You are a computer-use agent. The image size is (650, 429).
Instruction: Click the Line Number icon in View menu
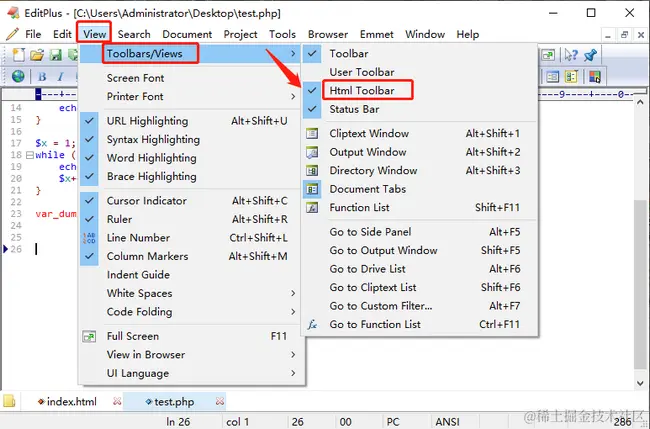pyautogui.click(x=89, y=238)
